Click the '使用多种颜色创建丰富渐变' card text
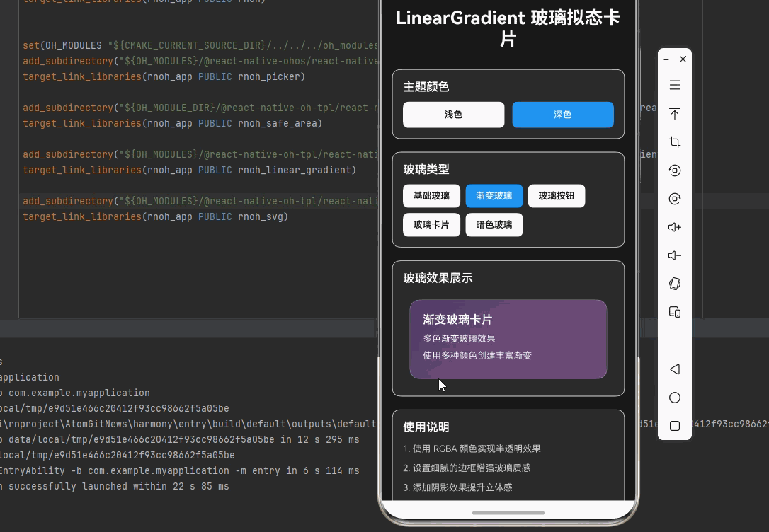This screenshot has height=532, width=769. click(477, 356)
